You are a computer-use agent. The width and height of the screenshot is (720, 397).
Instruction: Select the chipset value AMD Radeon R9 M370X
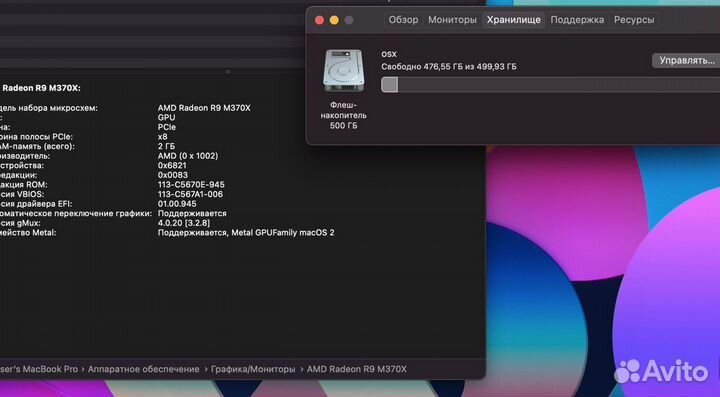(204, 108)
